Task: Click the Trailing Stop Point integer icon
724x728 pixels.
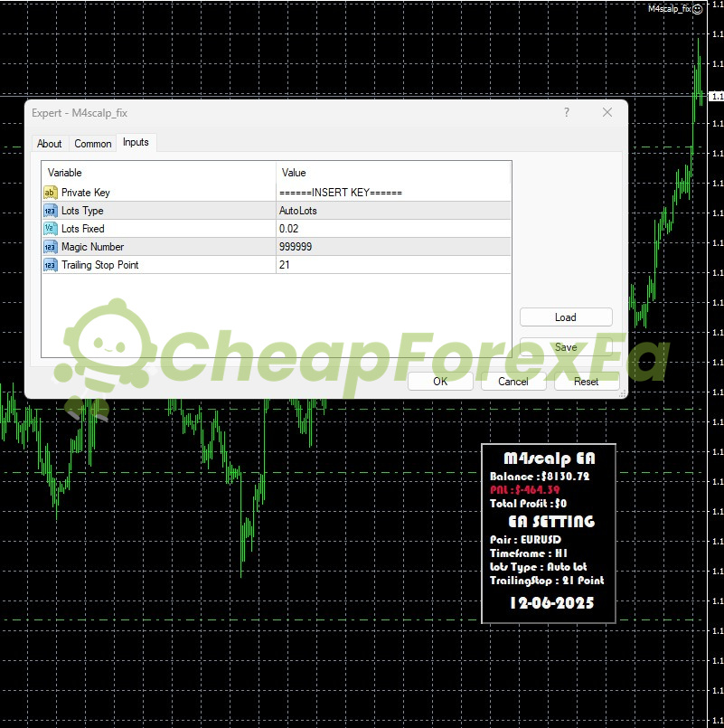Action: (50, 265)
